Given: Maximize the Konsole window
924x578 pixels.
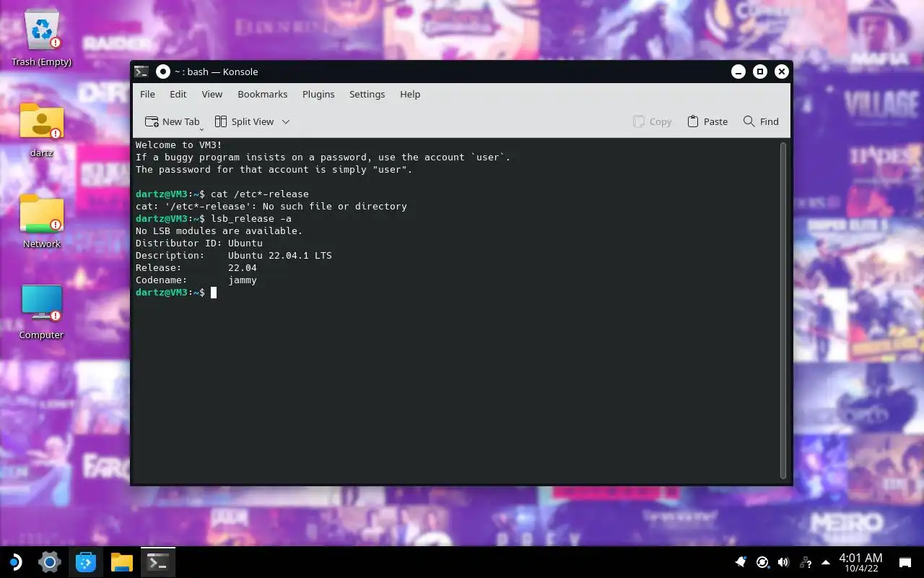Looking at the screenshot, I should pyautogui.click(x=759, y=72).
